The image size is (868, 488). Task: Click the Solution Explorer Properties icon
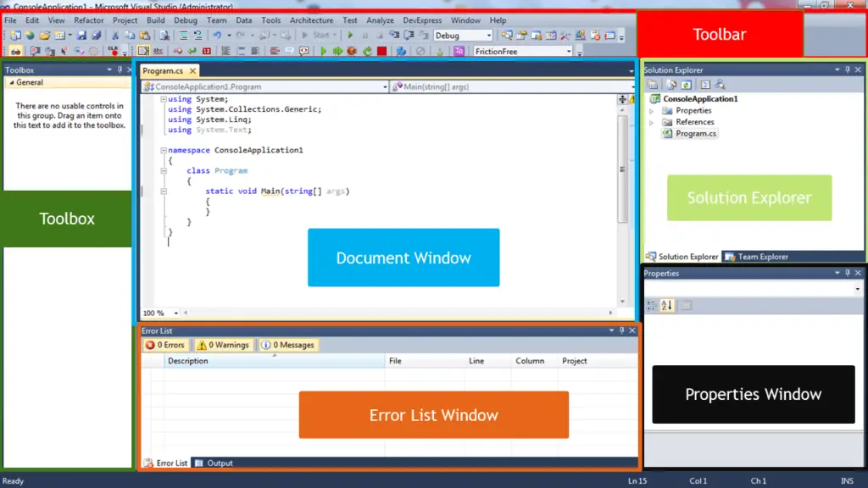654,85
